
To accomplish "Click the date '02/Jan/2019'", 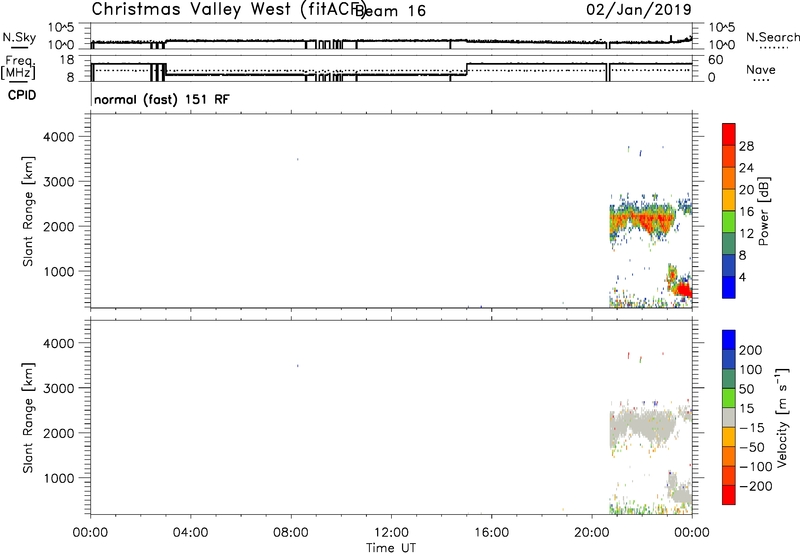I will pyautogui.click(x=639, y=9).
